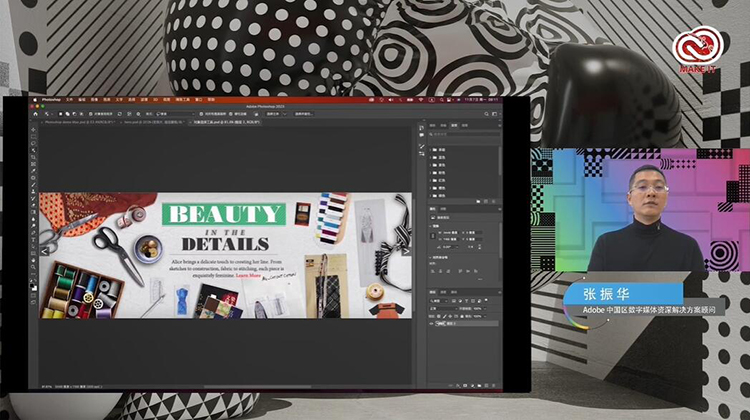Open the selection mode dropdown in options bar

click(176, 114)
